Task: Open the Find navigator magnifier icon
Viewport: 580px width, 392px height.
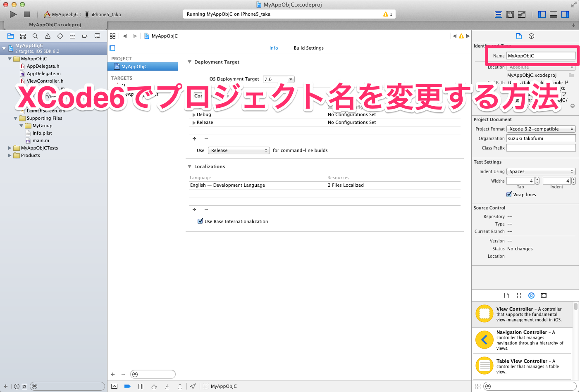Action: click(35, 36)
